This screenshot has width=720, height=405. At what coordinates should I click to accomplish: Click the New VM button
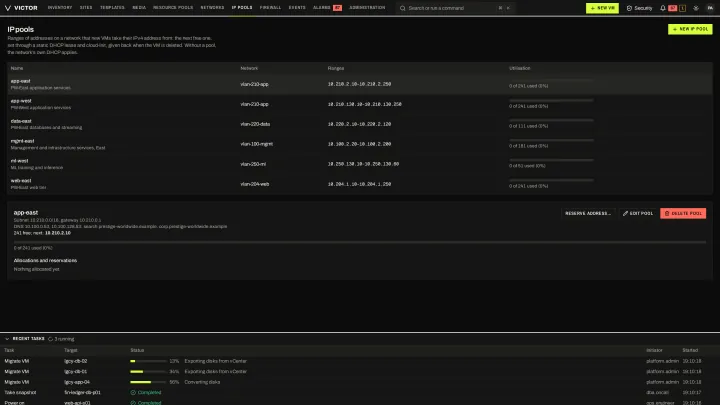click(602, 8)
